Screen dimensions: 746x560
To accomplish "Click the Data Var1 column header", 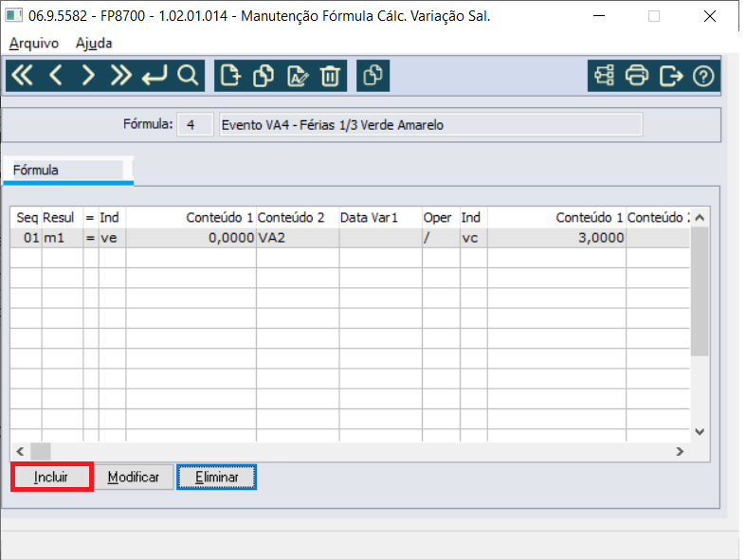I will tap(381, 217).
